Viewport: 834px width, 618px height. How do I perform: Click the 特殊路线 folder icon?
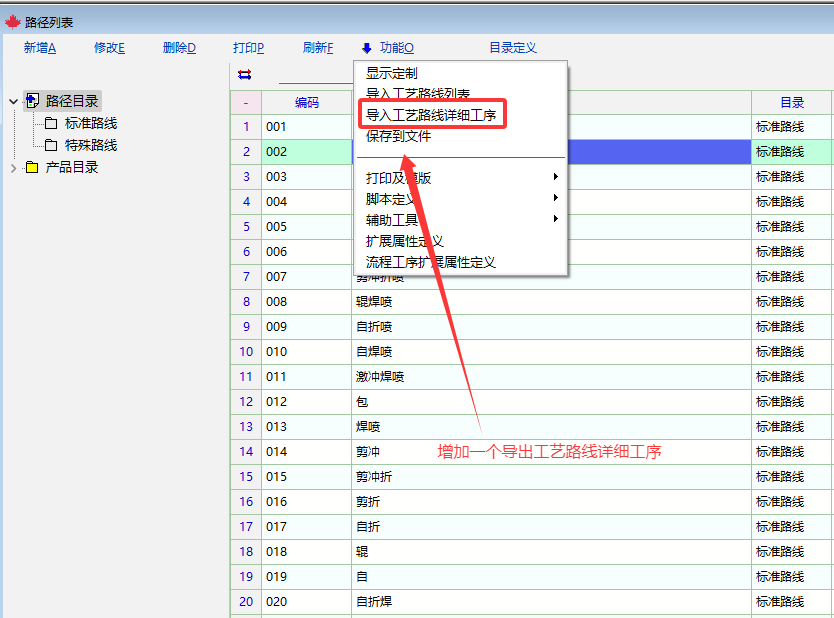50,145
